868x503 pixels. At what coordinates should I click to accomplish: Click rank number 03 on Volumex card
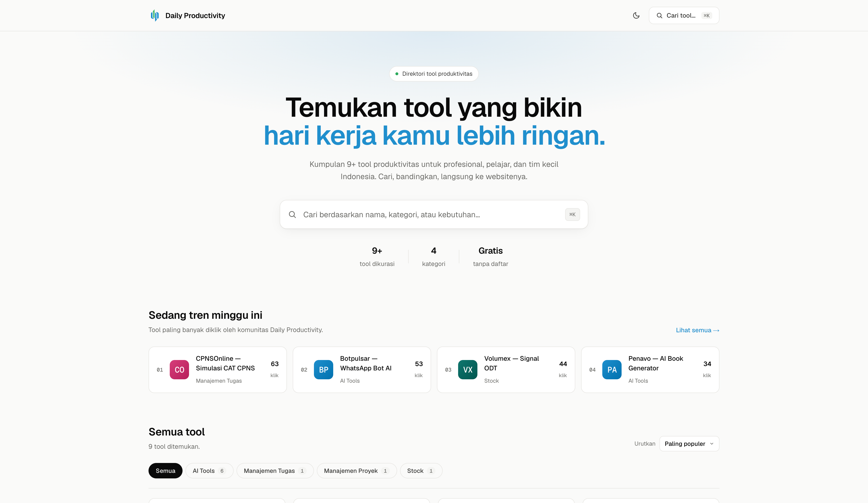pos(448,370)
